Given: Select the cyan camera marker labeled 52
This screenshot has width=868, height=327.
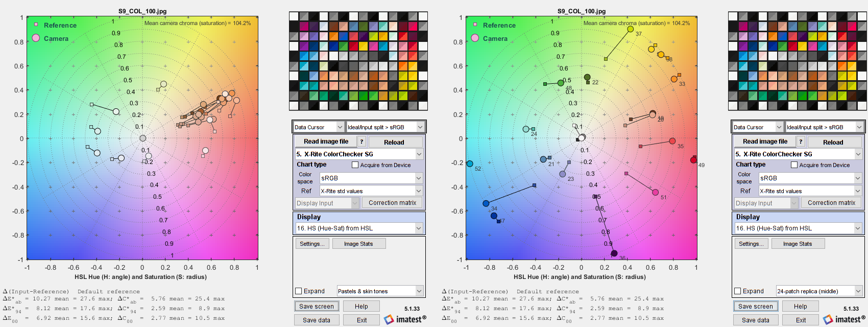Looking at the screenshot, I should point(470,163).
